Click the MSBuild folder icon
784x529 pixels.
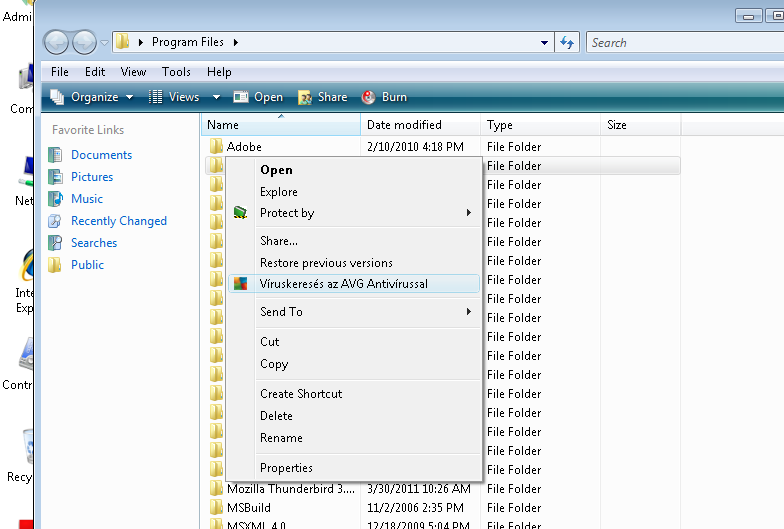(x=216, y=508)
